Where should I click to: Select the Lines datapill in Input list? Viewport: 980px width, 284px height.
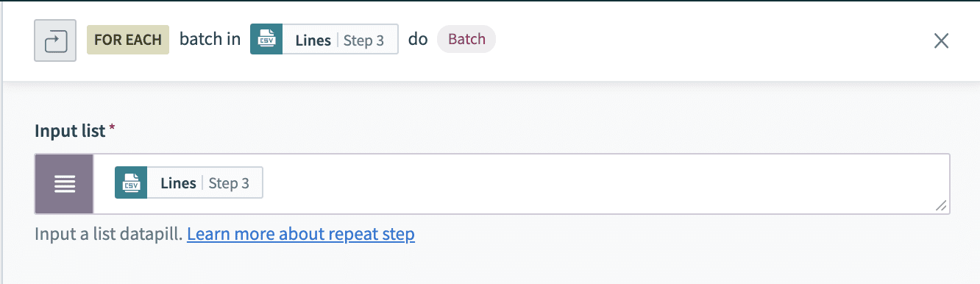[x=189, y=183]
